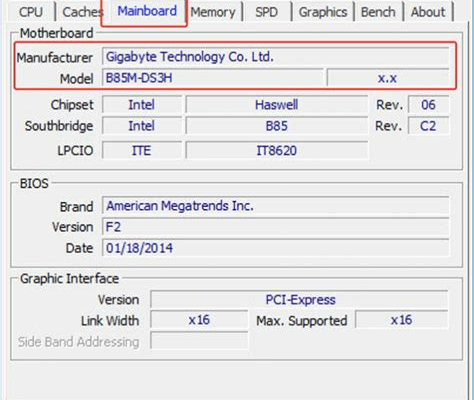Open the Bench tab
This screenshot has height=400, width=474.
[x=378, y=12]
